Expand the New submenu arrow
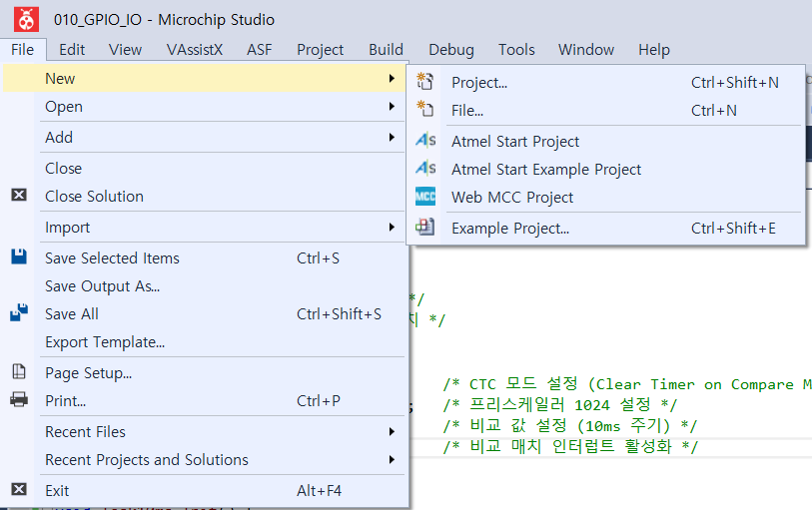 coord(393,78)
